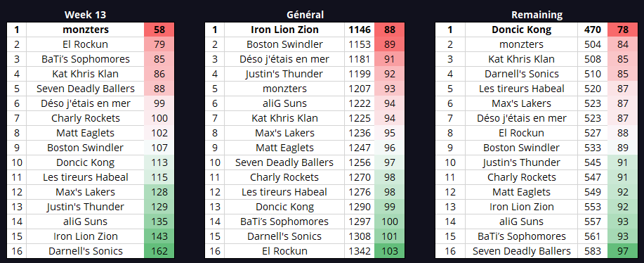The height and width of the screenshot is (263, 644).
Task: Select the red 88 average in Général
Action: pos(390,30)
